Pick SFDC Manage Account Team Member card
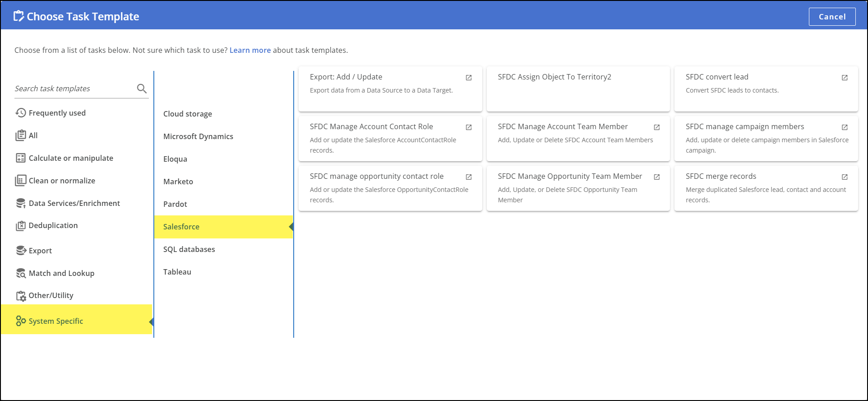This screenshot has height=401, width=868. pyautogui.click(x=578, y=139)
